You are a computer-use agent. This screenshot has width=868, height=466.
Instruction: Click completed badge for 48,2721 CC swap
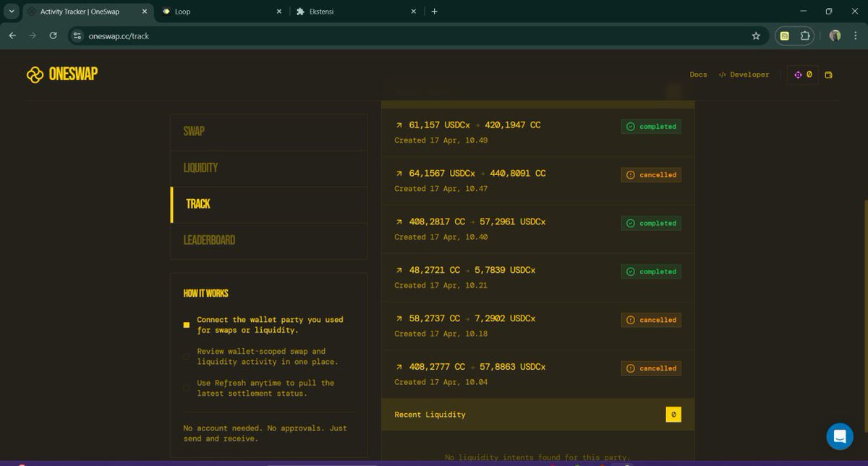(651, 272)
